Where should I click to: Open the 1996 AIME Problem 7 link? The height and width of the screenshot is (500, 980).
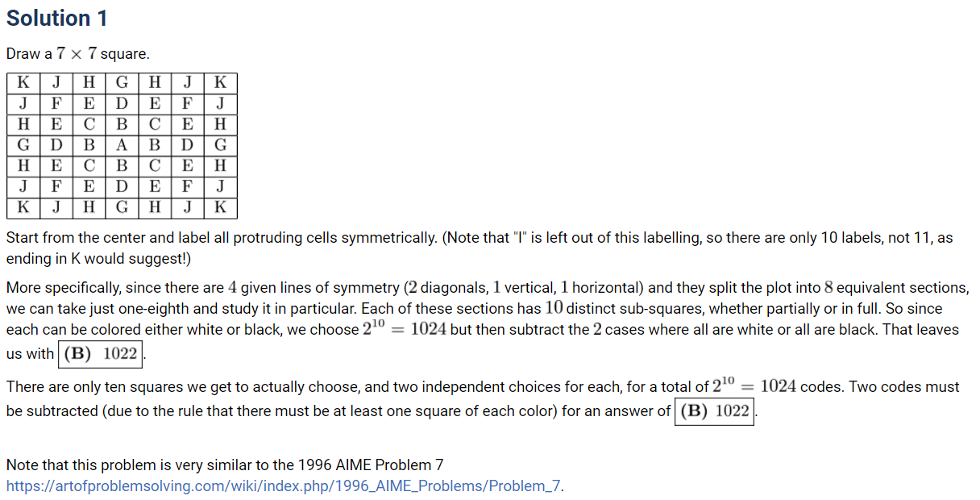click(x=284, y=486)
